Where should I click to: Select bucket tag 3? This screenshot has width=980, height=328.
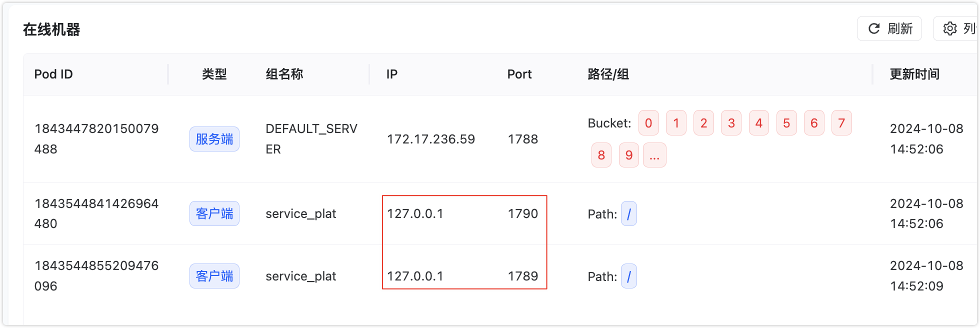tap(731, 123)
